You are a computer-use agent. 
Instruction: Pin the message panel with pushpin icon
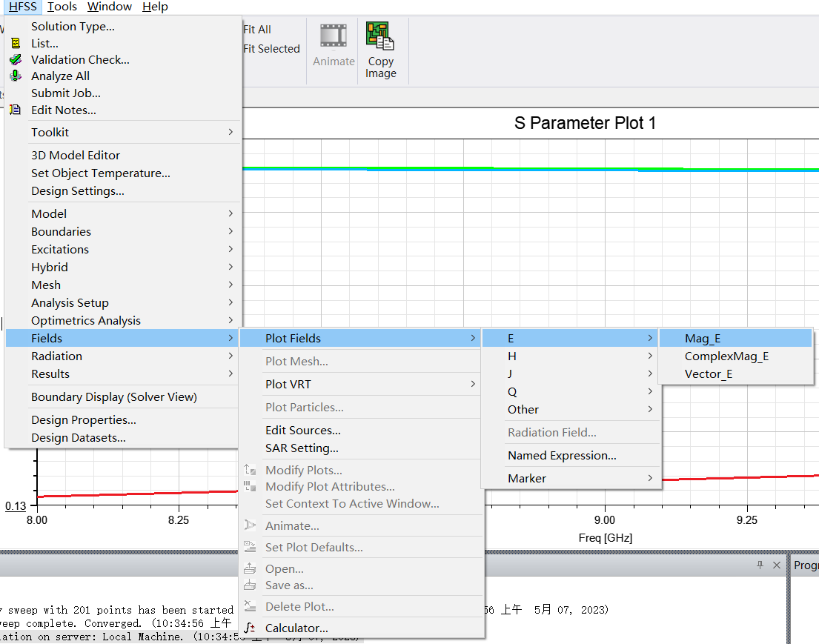(x=760, y=565)
